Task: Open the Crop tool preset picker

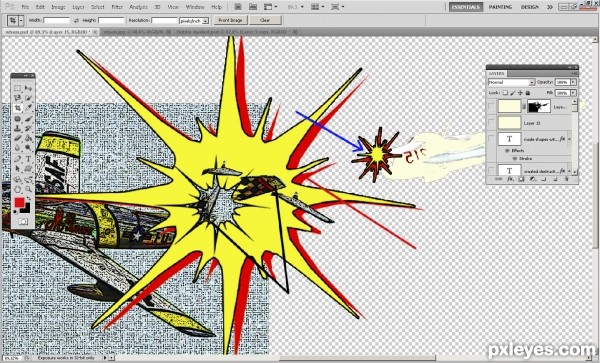Action: (21, 20)
